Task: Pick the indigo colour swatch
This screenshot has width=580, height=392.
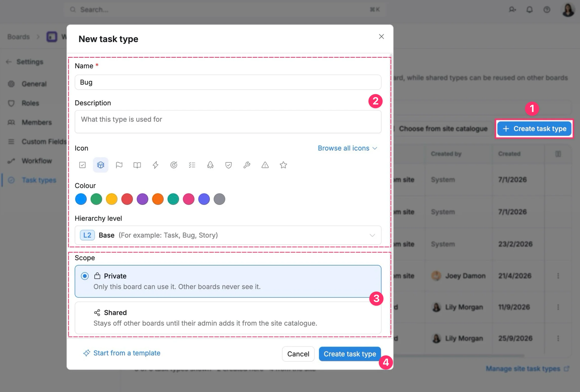Action: pyautogui.click(x=204, y=199)
